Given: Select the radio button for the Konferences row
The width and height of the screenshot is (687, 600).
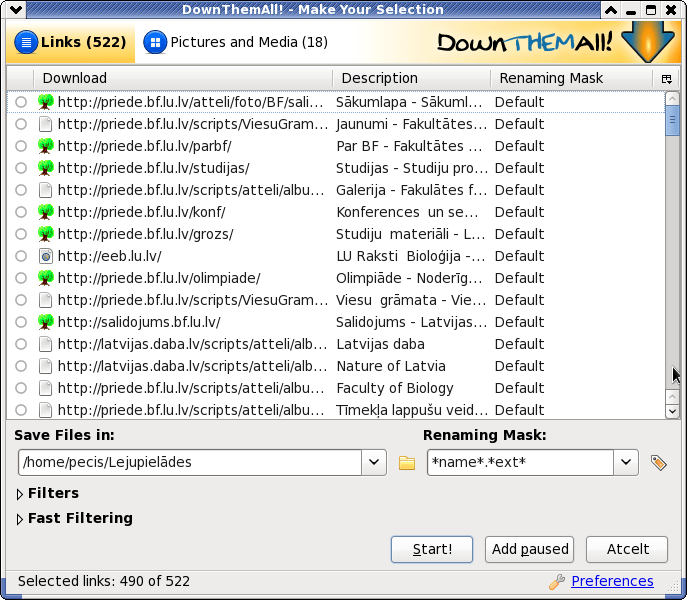Looking at the screenshot, I should pyautogui.click(x=21, y=212).
